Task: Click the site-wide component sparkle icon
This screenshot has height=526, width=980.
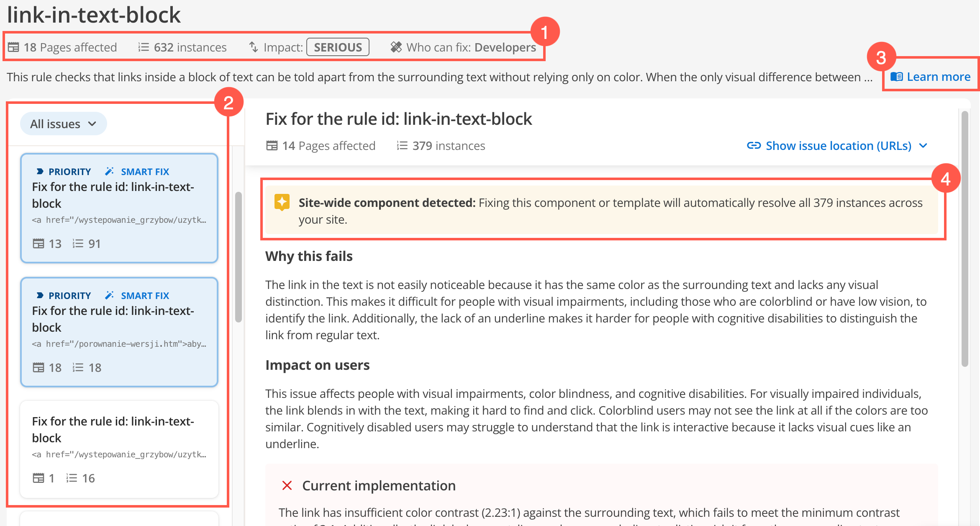Action: coord(282,202)
